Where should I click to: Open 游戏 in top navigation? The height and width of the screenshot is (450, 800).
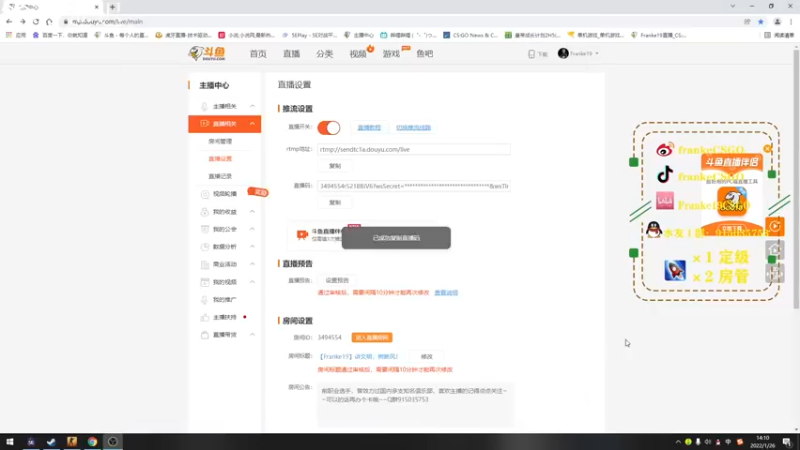pos(391,54)
